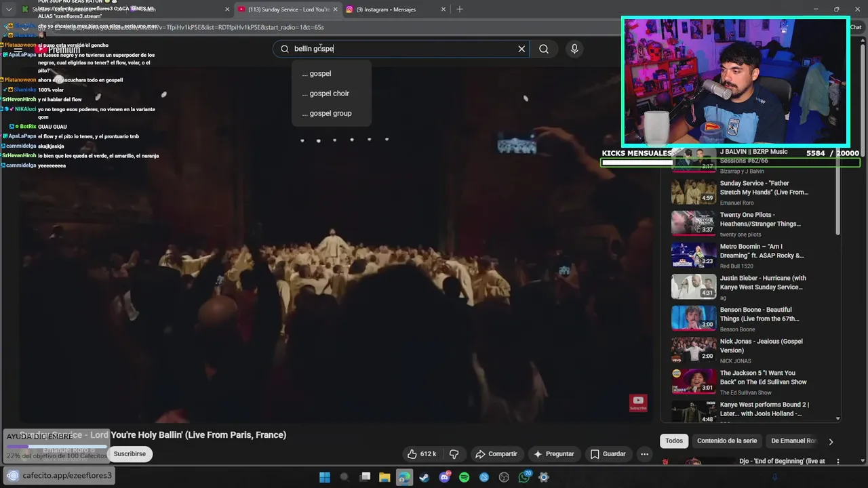Image resolution: width=868 pixels, height=488 pixels.
Task: Start voice search with the microphone
Action: click(x=574, y=49)
